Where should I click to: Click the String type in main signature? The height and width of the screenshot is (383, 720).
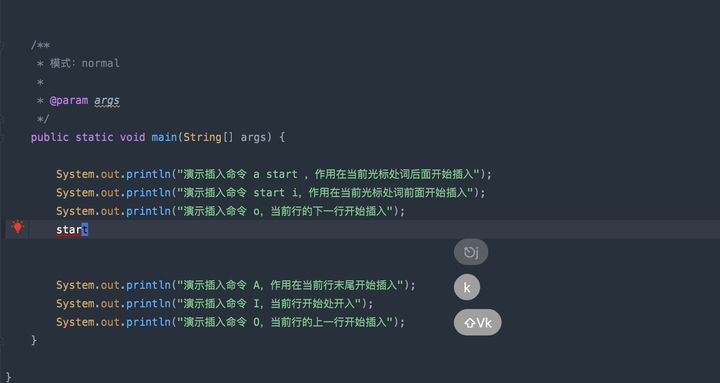tap(202, 137)
